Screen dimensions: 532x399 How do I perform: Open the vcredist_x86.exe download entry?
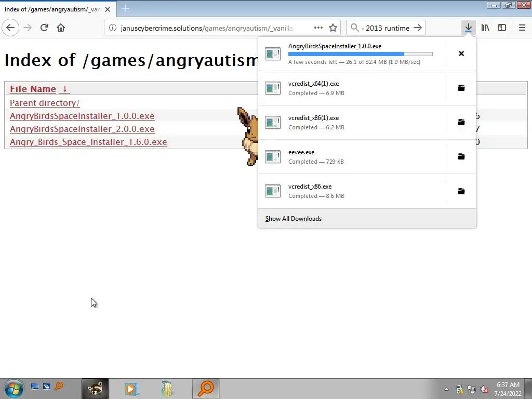coord(352,191)
